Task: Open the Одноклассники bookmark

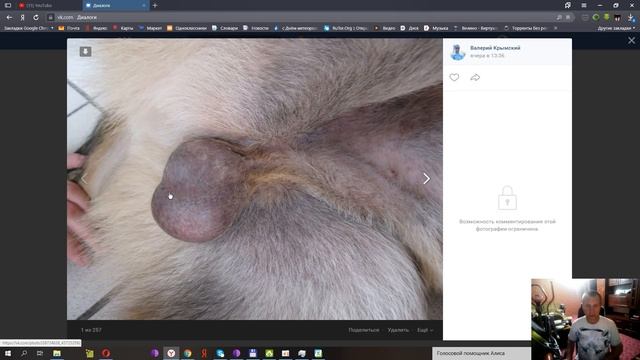Action: point(187,28)
